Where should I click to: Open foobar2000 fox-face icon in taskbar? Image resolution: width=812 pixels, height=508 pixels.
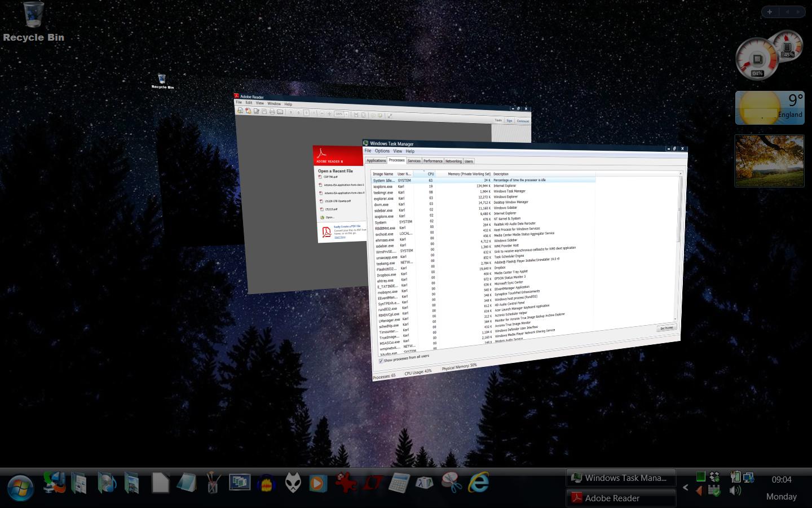click(292, 483)
